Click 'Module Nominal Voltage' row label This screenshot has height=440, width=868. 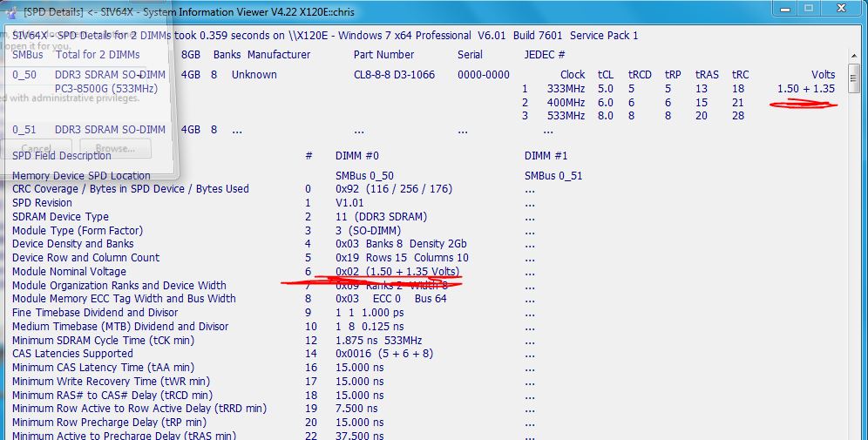tap(69, 272)
